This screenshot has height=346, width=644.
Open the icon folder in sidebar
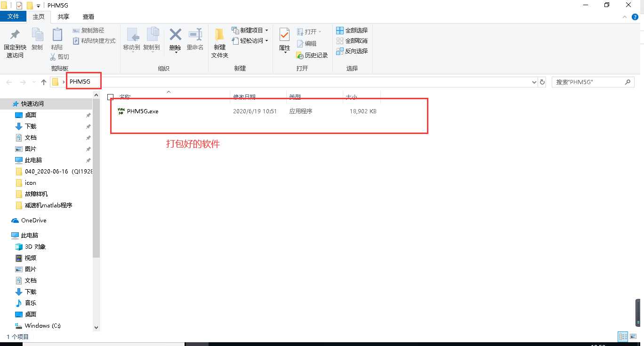(31, 182)
